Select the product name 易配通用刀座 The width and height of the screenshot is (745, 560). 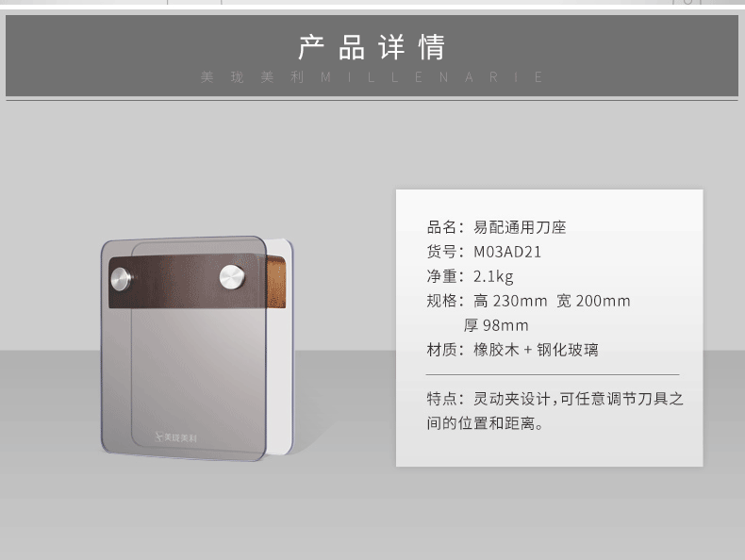click(x=520, y=227)
